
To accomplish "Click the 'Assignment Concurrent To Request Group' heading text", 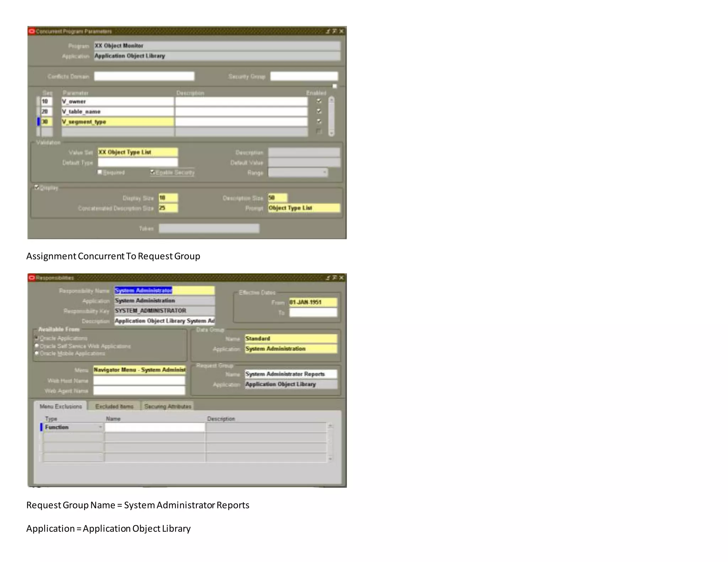I will [x=113, y=256].
